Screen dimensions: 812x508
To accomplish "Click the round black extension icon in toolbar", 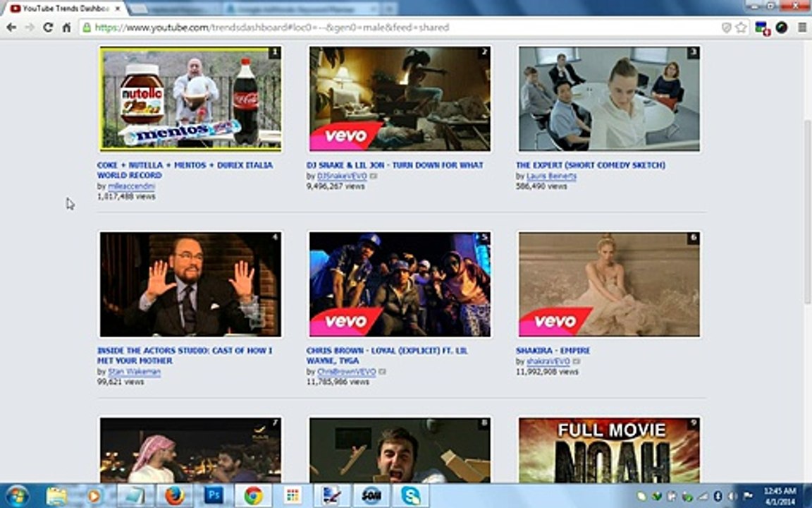I will tap(782, 28).
